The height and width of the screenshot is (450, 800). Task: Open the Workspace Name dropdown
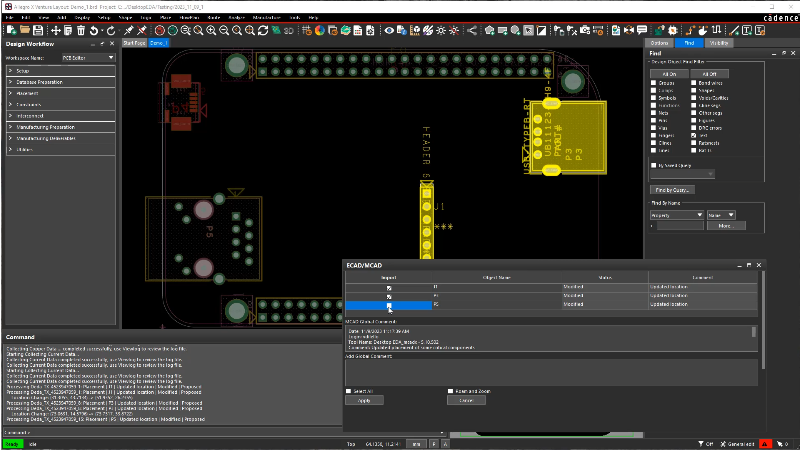pyautogui.click(x=89, y=58)
